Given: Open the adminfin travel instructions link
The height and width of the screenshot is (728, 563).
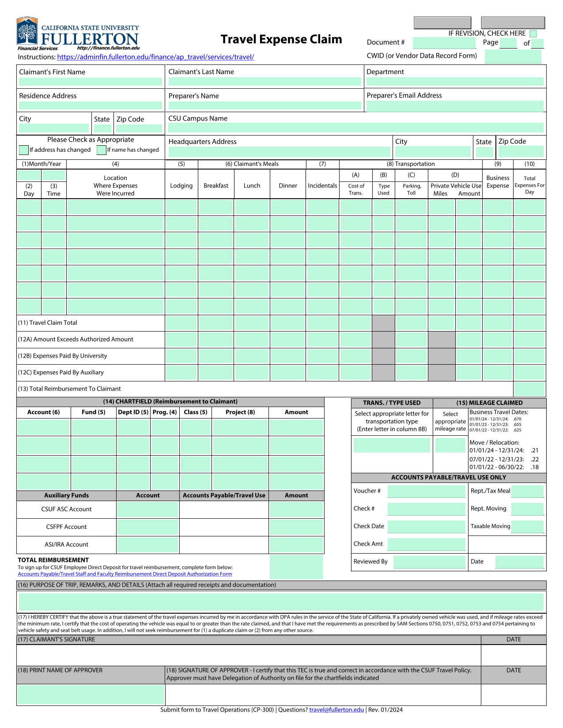Looking at the screenshot, I should coord(155,57).
